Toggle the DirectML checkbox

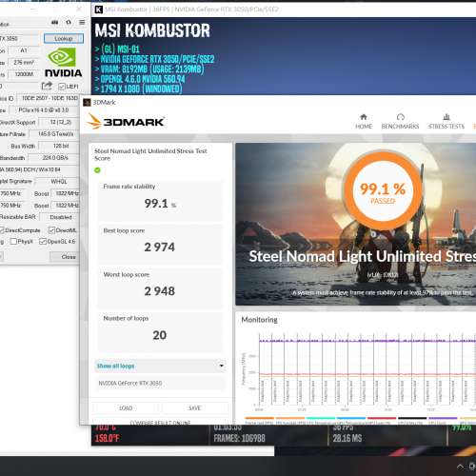51,230
